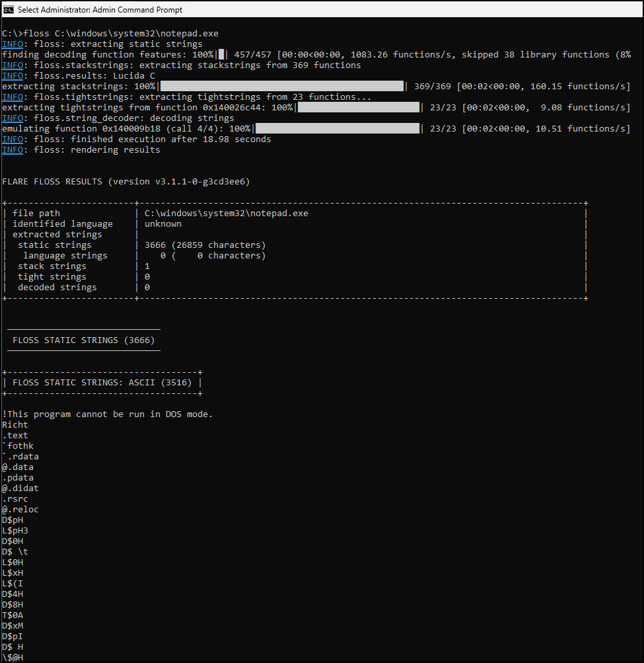Click the '@.data' section string
Viewport: 644px width, 663px height.
tap(18, 467)
